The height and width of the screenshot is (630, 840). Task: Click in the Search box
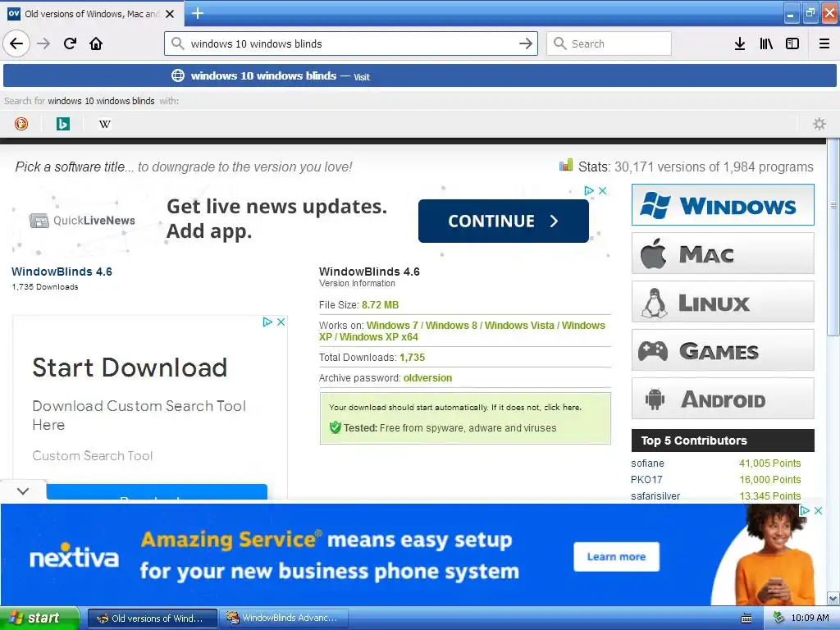609,43
